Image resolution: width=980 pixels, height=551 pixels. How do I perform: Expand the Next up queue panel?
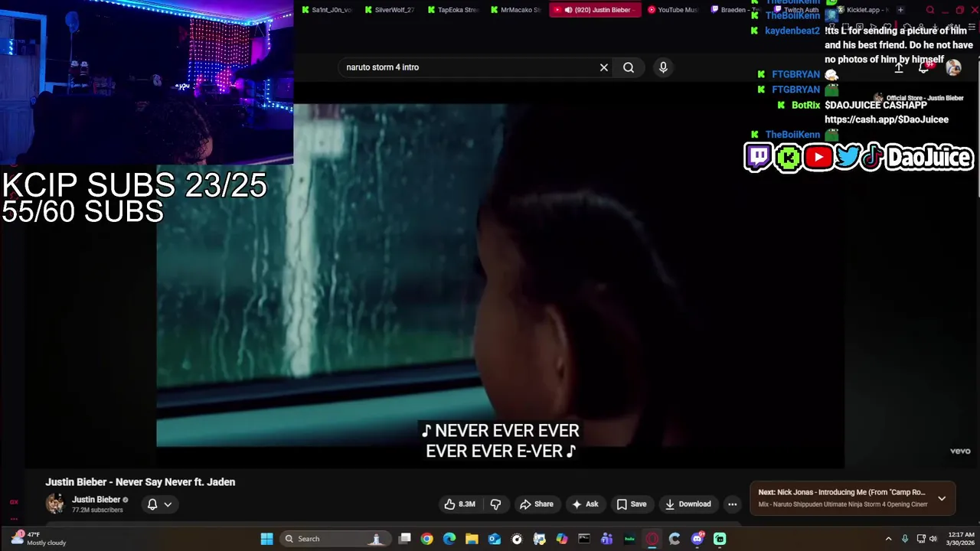(x=942, y=498)
